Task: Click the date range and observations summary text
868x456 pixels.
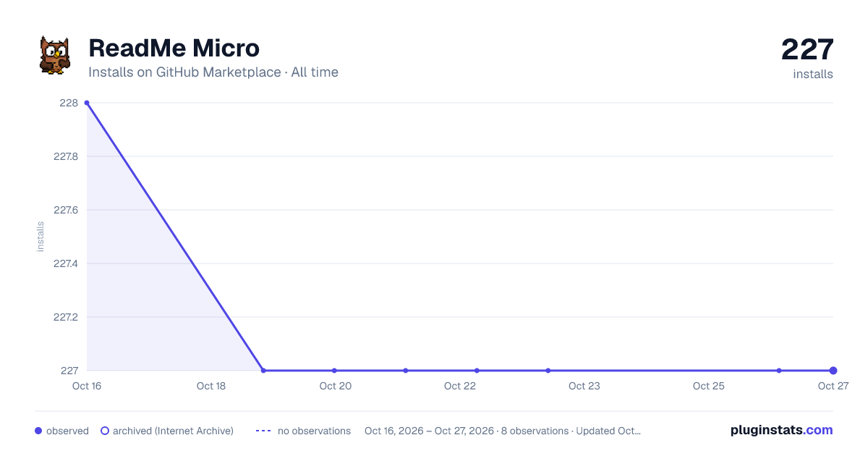Action: pos(503,431)
